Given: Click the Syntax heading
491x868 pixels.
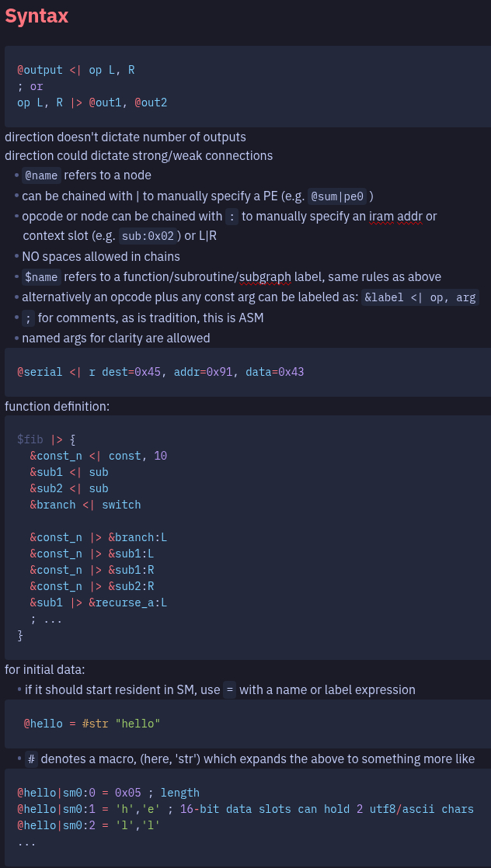Looking at the screenshot, I should pyautogui.click(x=37, y=16).
